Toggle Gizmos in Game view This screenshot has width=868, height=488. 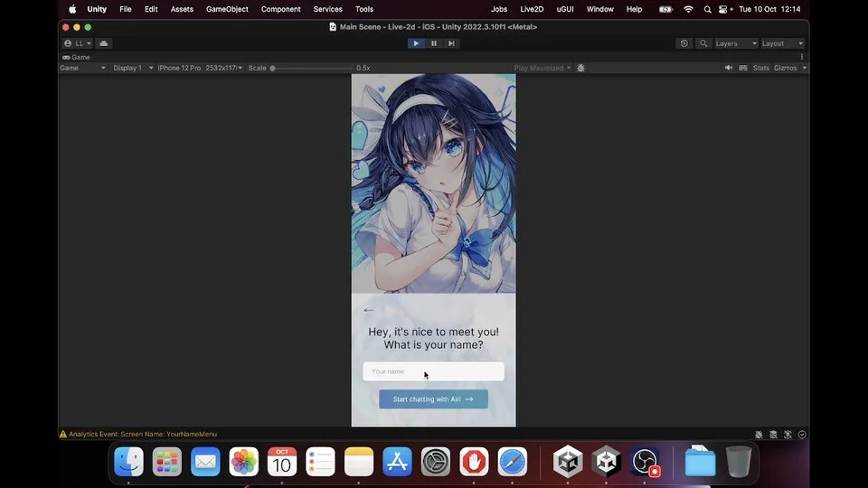point(786,68)
